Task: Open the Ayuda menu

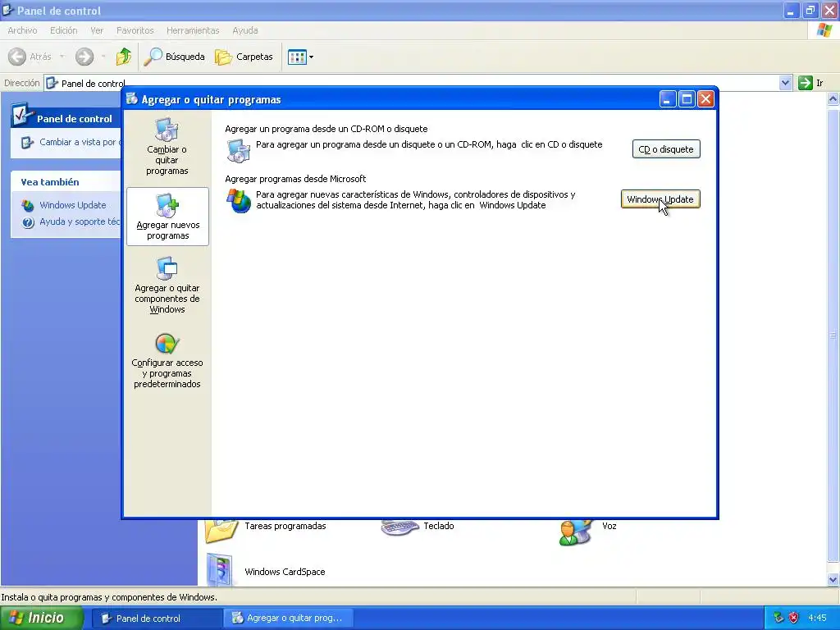Action: tap(245, 30)
